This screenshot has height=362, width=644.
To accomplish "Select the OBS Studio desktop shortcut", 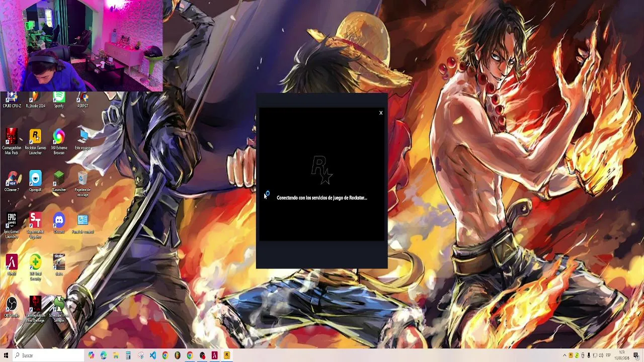I will (x=12, y=307).
